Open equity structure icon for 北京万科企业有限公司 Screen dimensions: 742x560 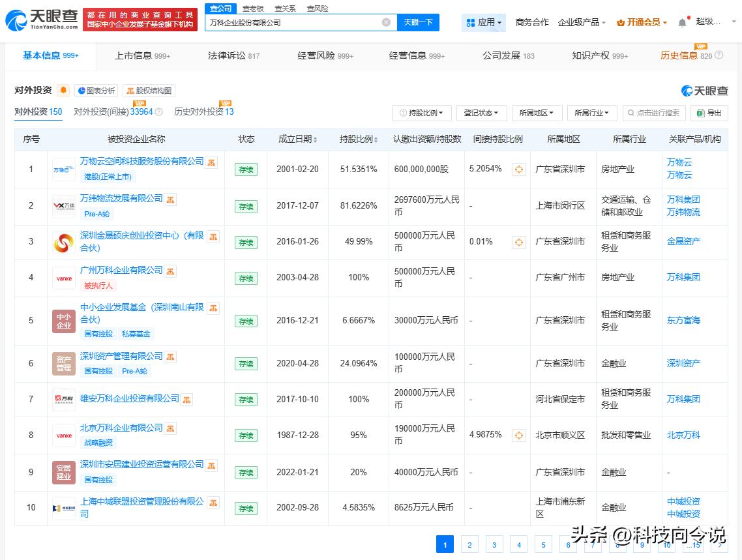(170, 428)
